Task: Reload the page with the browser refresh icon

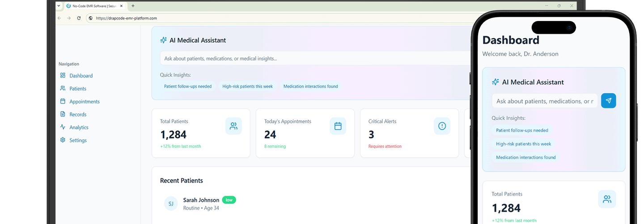Action: [79, 18]
